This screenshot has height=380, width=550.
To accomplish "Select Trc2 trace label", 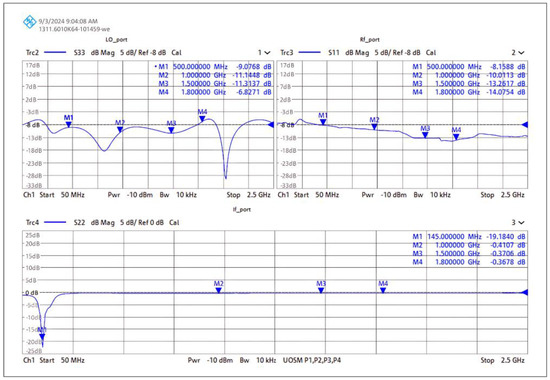I will 32,53.
